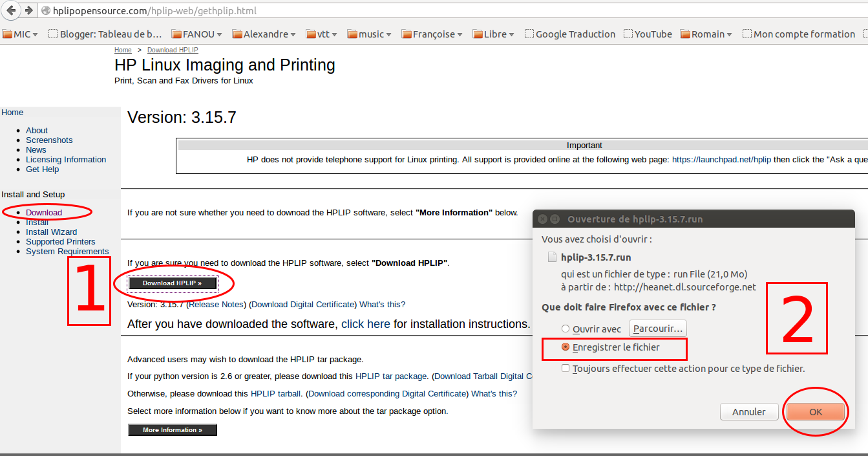This screenshot has width=868, height=456.
Task: Expand the Alexandre bookmarks folder
Action: [264, 34]
